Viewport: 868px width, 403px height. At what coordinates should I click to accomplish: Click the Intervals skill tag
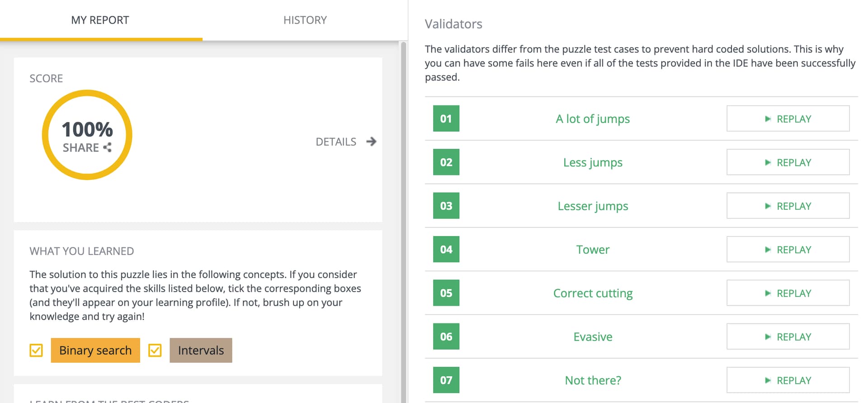201,350
